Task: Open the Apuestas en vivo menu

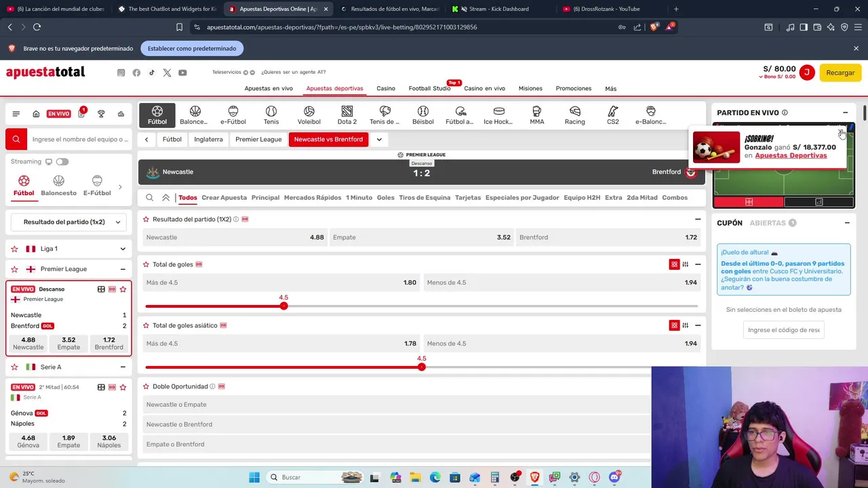Action: (269, 89)
